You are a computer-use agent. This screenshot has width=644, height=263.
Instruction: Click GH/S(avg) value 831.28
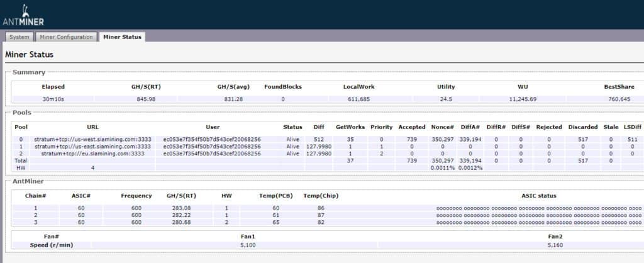coord(233,99)
